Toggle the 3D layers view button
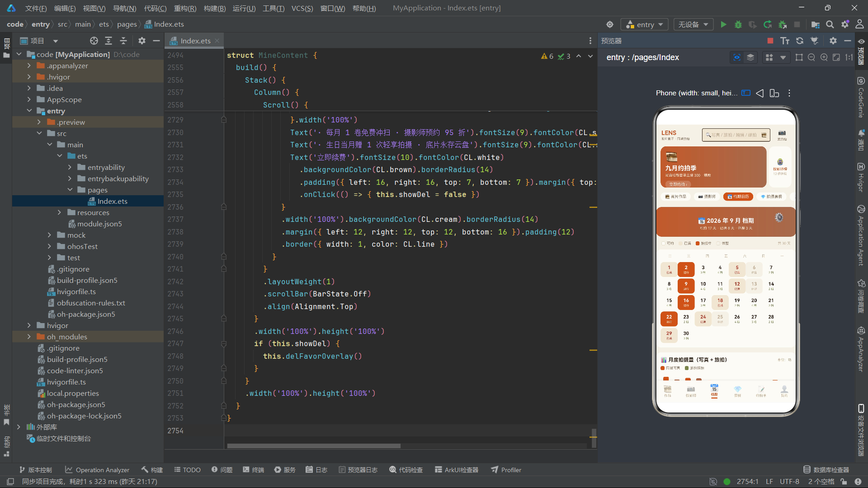This screenshot has height=488, width=868. coord(750,57)
